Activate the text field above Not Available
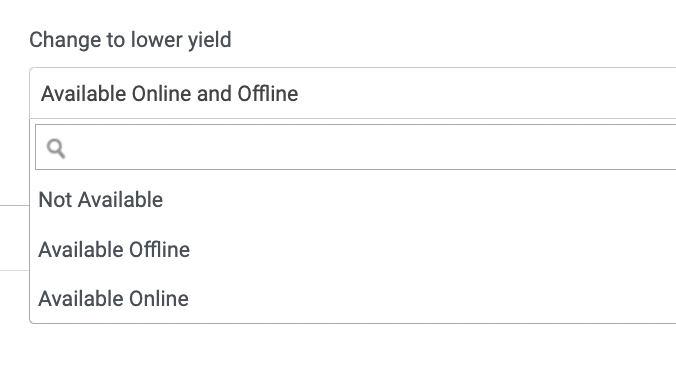The image size is (676, 384). click(356, 147)
